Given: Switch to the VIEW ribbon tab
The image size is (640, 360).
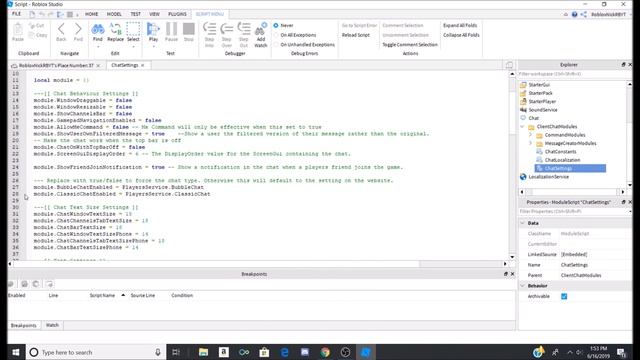Looking at the screenshot, I should click(154, 14).
